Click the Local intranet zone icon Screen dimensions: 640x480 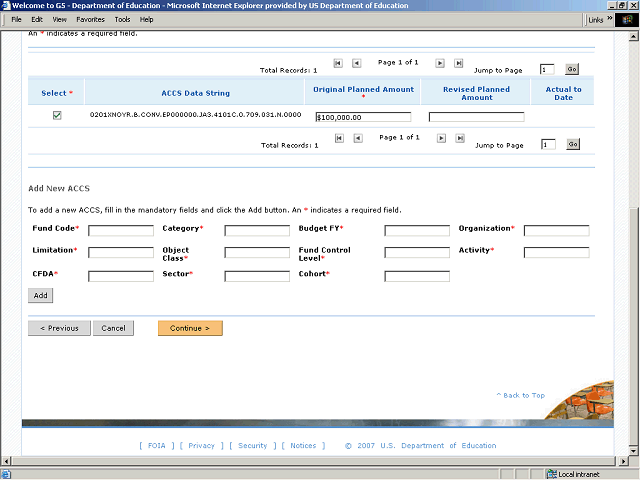pyautogui.click(x=552, y=474)
